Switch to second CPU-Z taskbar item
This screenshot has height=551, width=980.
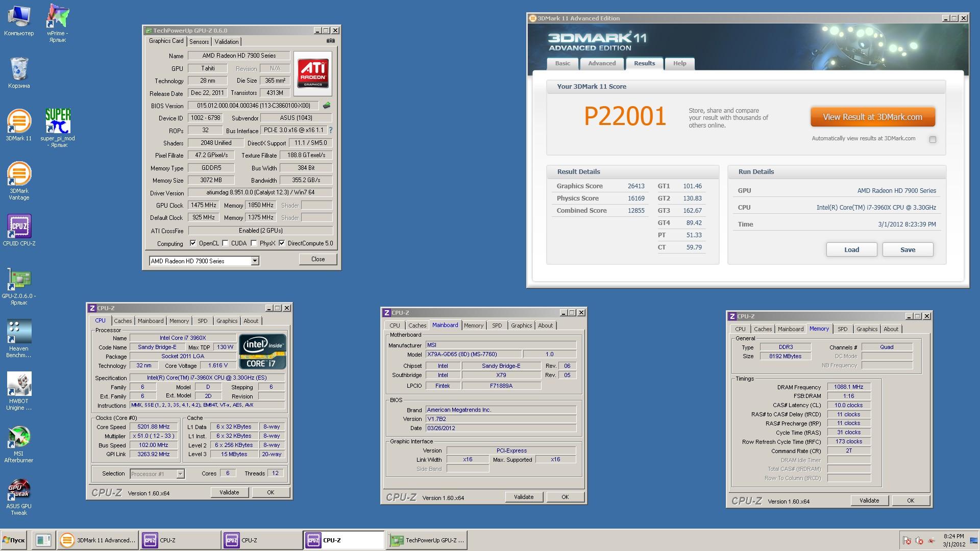262,540
